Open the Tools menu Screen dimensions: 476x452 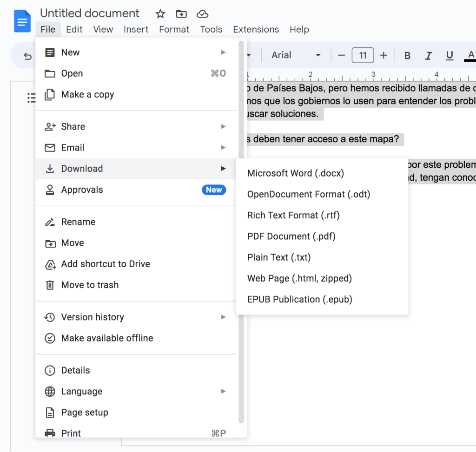[211, 29]
